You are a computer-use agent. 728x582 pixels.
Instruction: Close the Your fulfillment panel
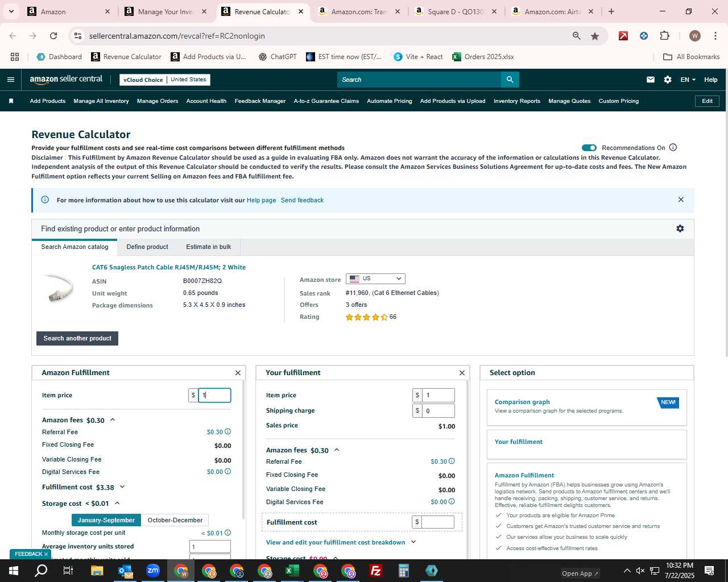click(x=462, y=373)
